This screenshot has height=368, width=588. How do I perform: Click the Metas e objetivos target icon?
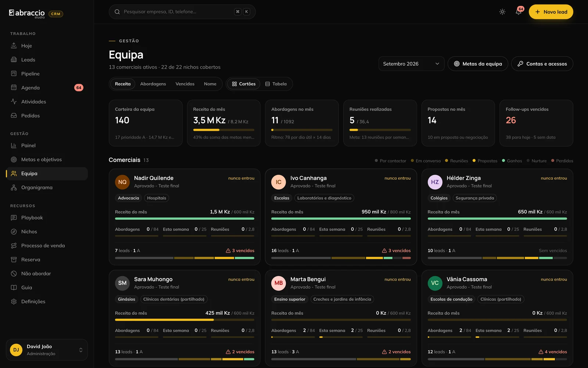pos(14,159)
